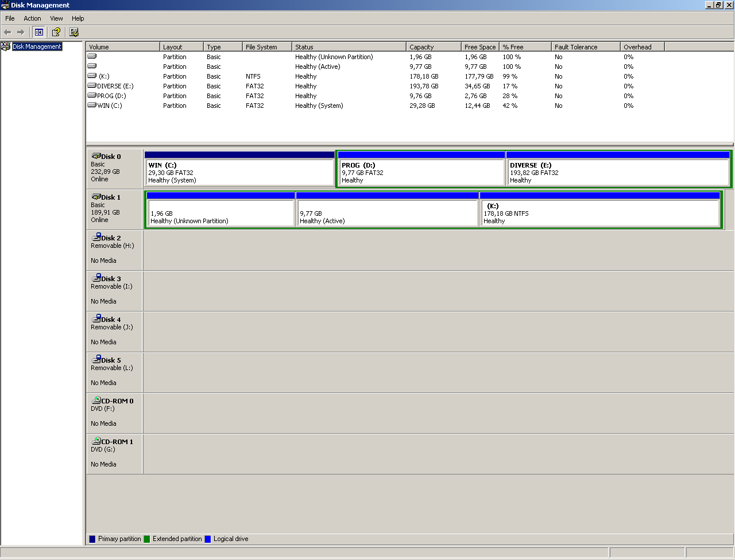Select the 1,96 GB Unknown Partition block

pos(220,209)
